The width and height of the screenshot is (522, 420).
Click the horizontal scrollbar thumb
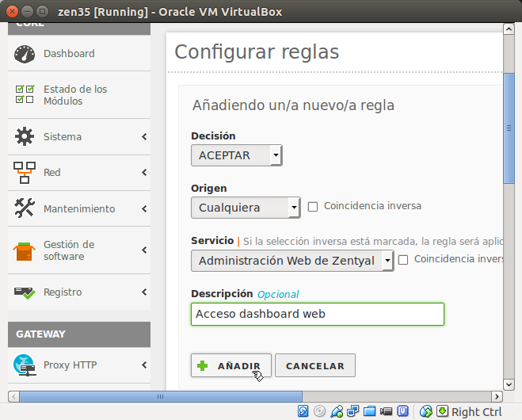click(x=161, y=396)
